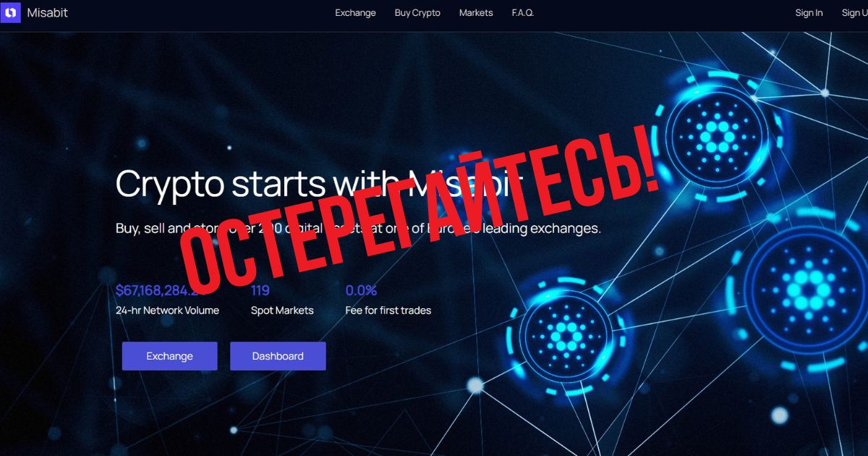The height and width of the screenshot is (456, 868).
Task: Open the Exchange link in top navigation
Action: [x=355, y=13]
